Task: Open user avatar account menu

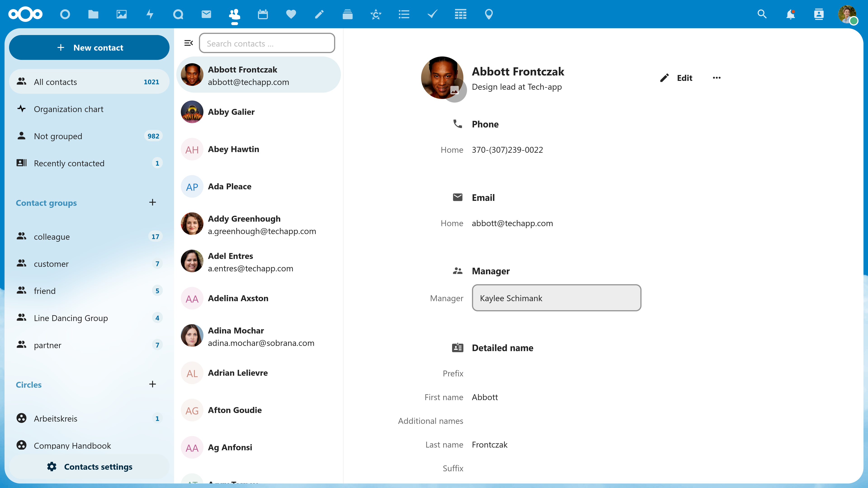Action: click(847, 14)
